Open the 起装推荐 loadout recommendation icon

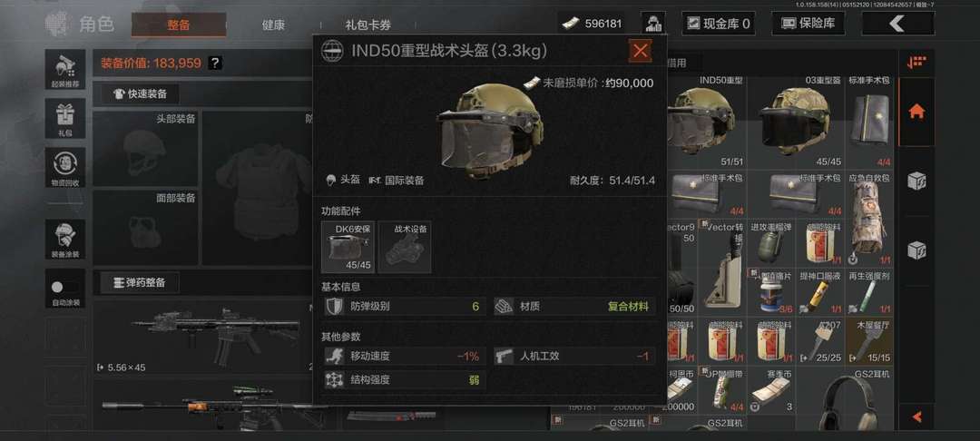point(65,69)
